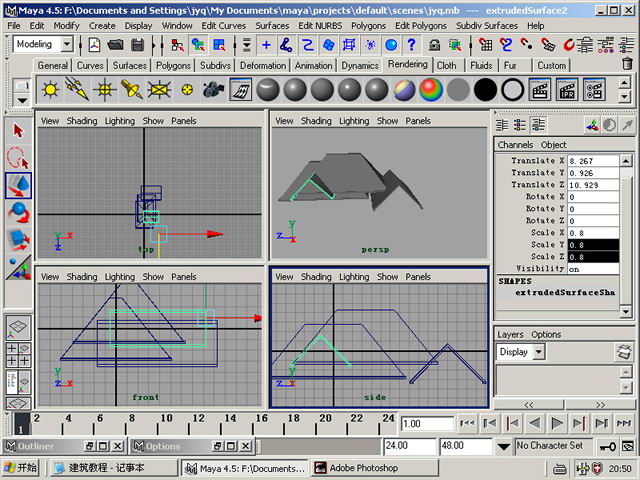Switch to the Dynamics shelf tab
This screenshot has height=480, width=640.
tap(360, 66)
